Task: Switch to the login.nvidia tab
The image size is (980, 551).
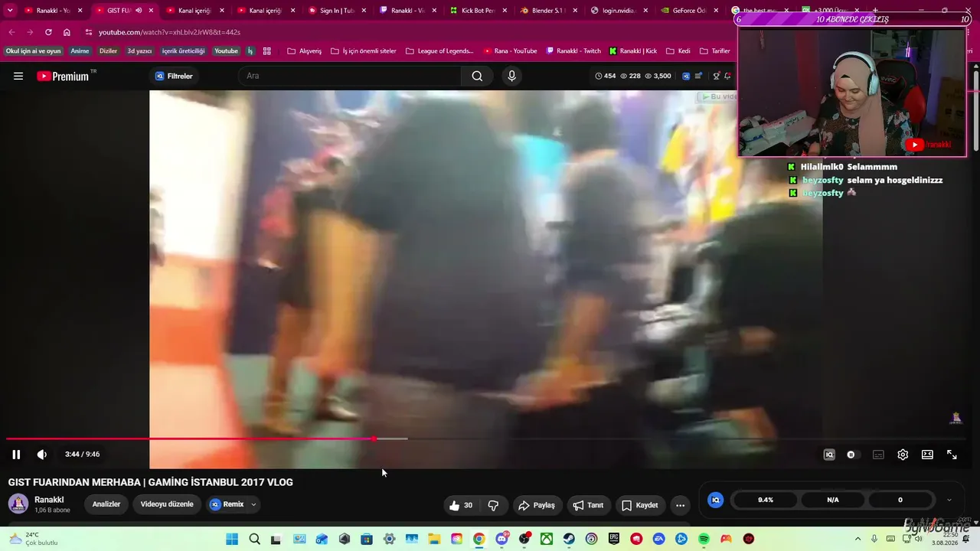Action: [619, 11]
